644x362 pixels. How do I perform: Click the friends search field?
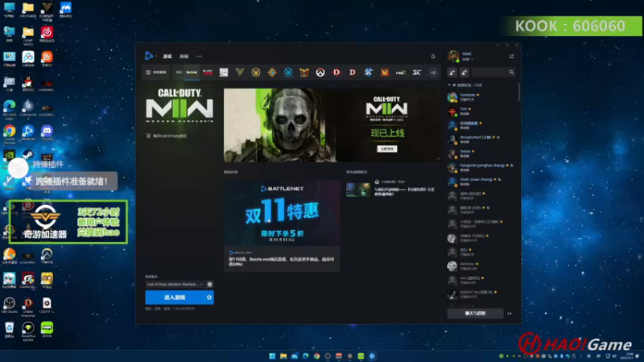(x=493, y=72)
